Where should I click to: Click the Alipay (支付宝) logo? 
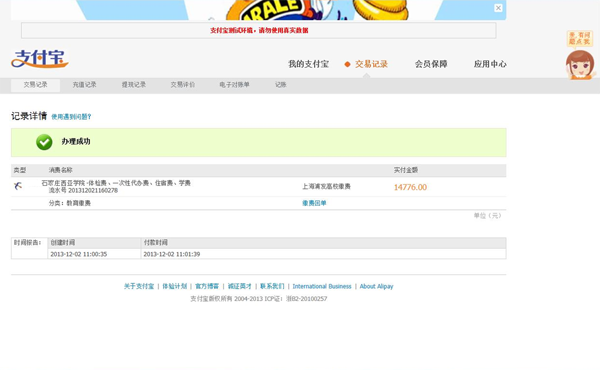pyautogui.click(x=40, y=59)
